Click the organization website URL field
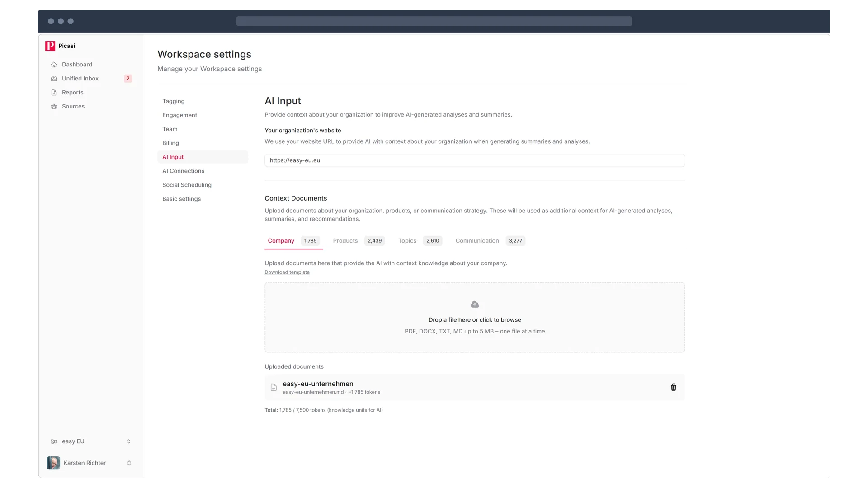The height and width of the screenshot is (488, 868). (x=475, y=160)
